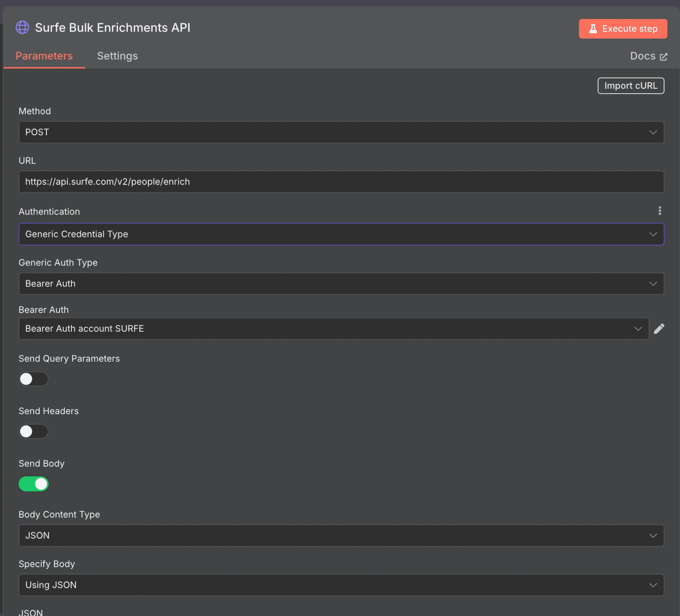The image size is (680, 616).
Task: Click into the URL input field
Action: (x=341, y=182)
